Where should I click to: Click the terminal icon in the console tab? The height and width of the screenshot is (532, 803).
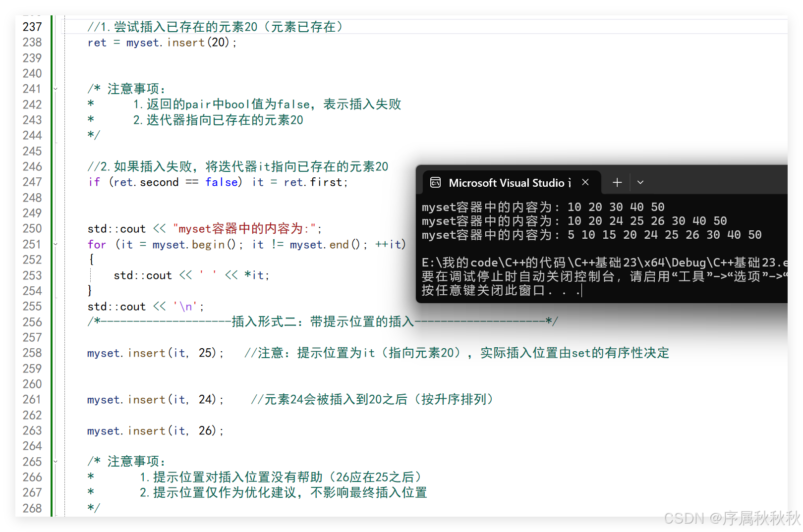click(435, 183)
